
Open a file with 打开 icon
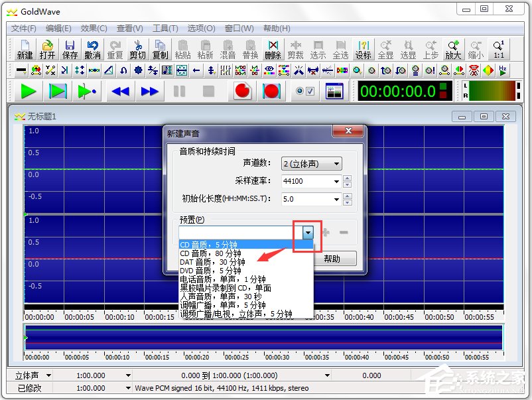pos(47,50)
